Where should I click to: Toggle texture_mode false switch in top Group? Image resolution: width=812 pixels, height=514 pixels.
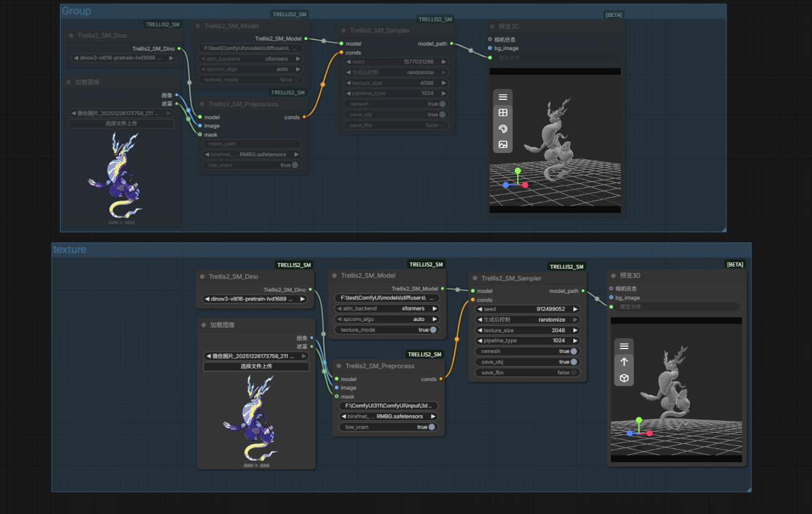[297, 80]
